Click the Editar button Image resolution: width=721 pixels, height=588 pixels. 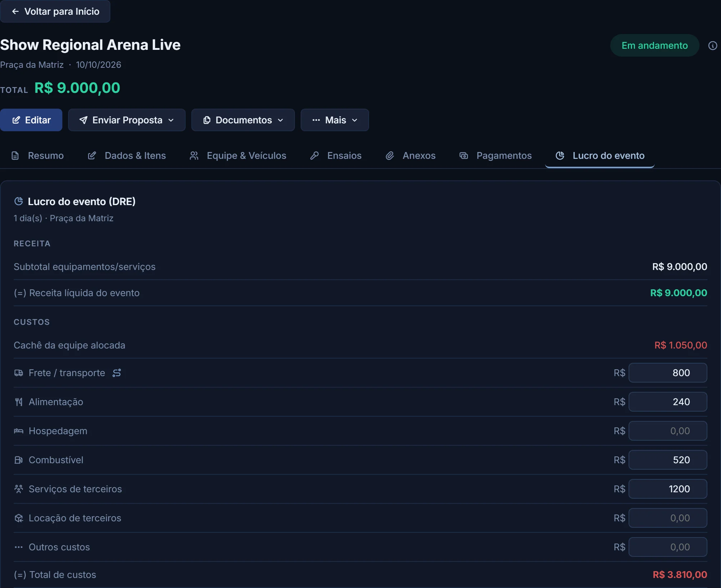pyautogui.click(x=31, y=120)
